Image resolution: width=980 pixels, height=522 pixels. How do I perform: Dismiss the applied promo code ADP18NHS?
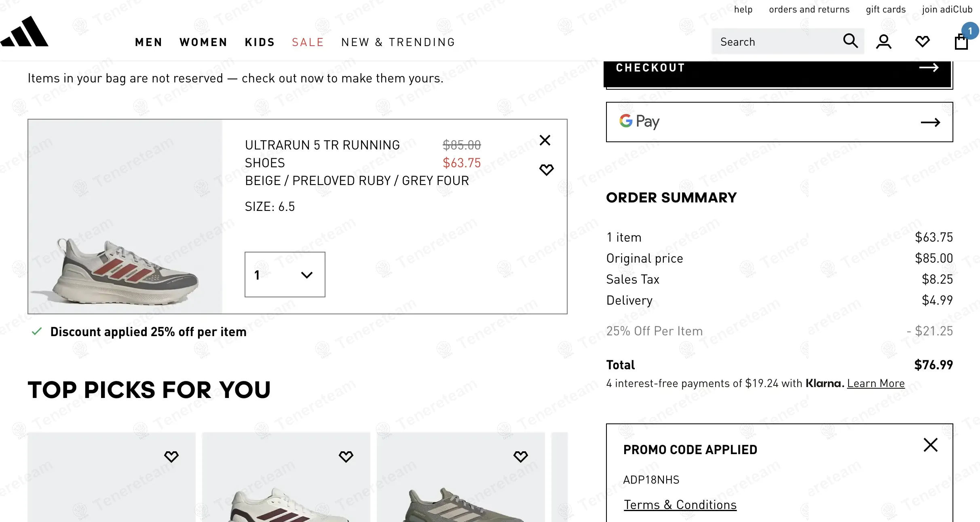[930, 444]
